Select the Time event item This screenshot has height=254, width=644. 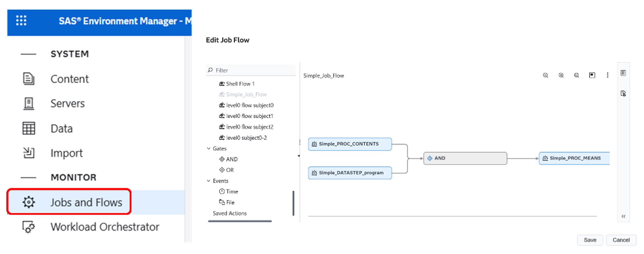click(x=232, y=192)
